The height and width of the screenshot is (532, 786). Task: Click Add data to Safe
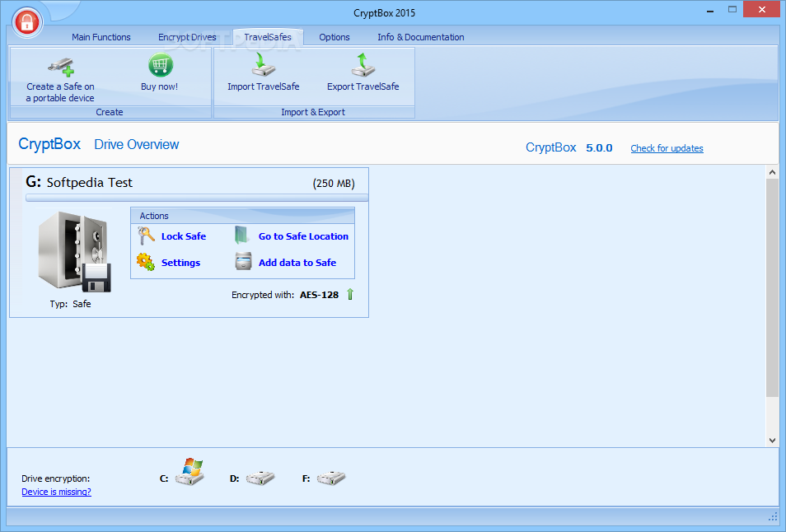[297, 263]
